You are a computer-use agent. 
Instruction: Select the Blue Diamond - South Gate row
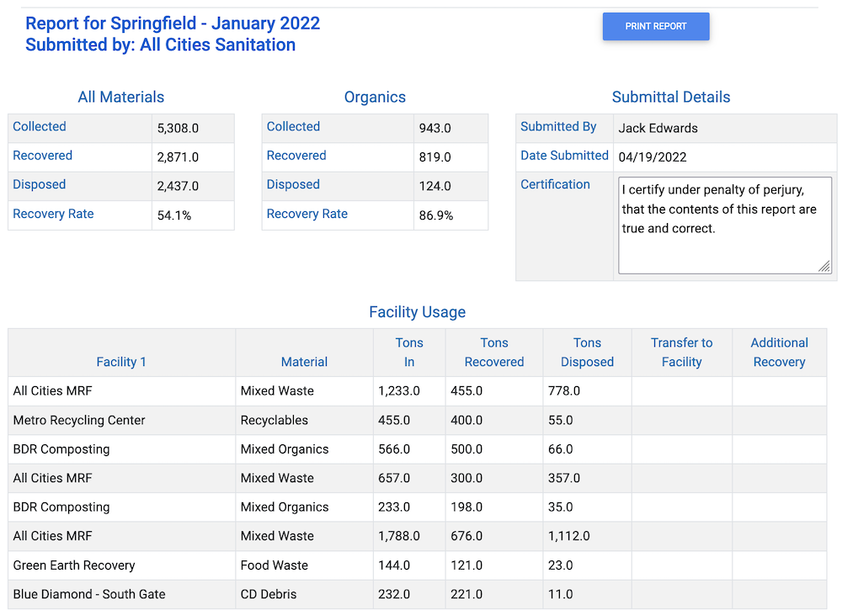(89, 594)
